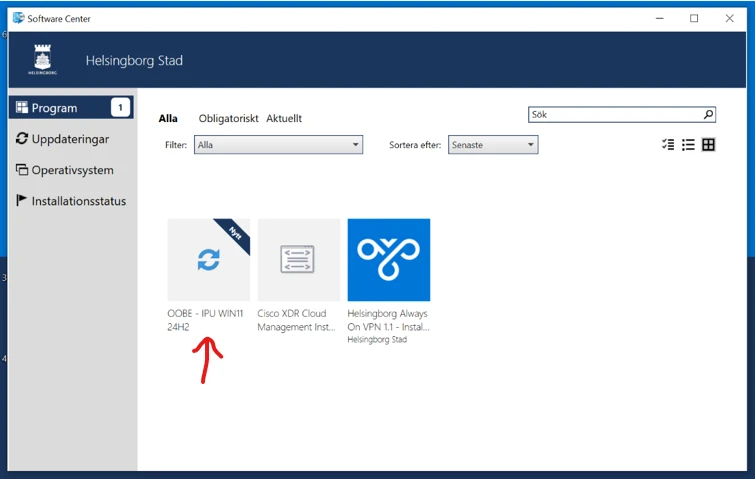Click the Uppdateringar refresh icon in sidebar
This screenshot has width=755, height=479.
(x=22, y=139)
